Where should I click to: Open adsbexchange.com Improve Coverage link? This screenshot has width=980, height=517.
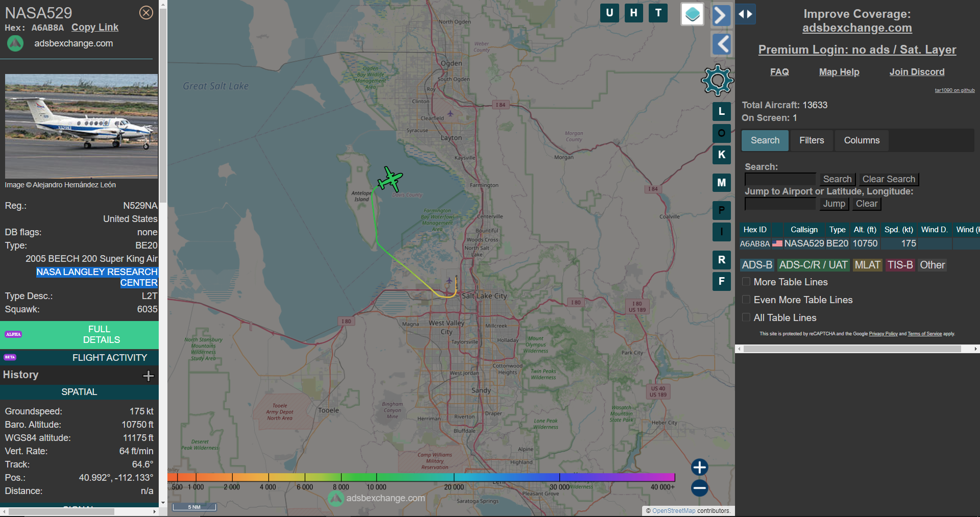pos(857,28)
